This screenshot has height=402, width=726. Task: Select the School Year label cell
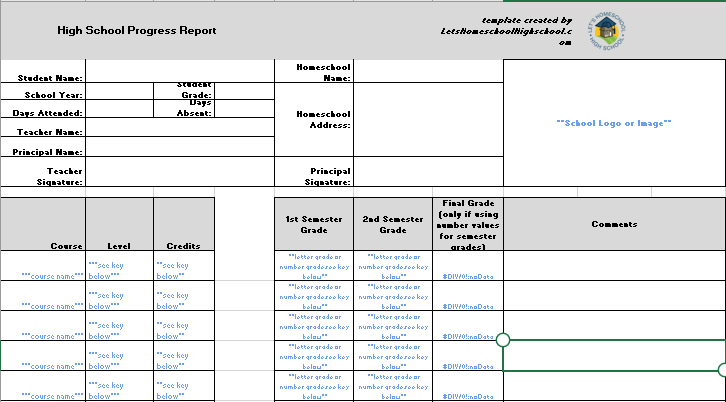point(43,91)
